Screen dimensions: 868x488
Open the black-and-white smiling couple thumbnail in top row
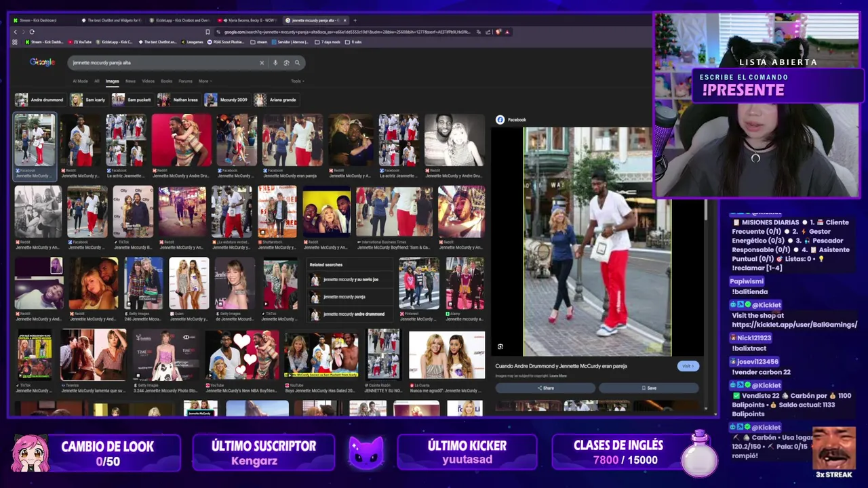[x=454, y=140]
